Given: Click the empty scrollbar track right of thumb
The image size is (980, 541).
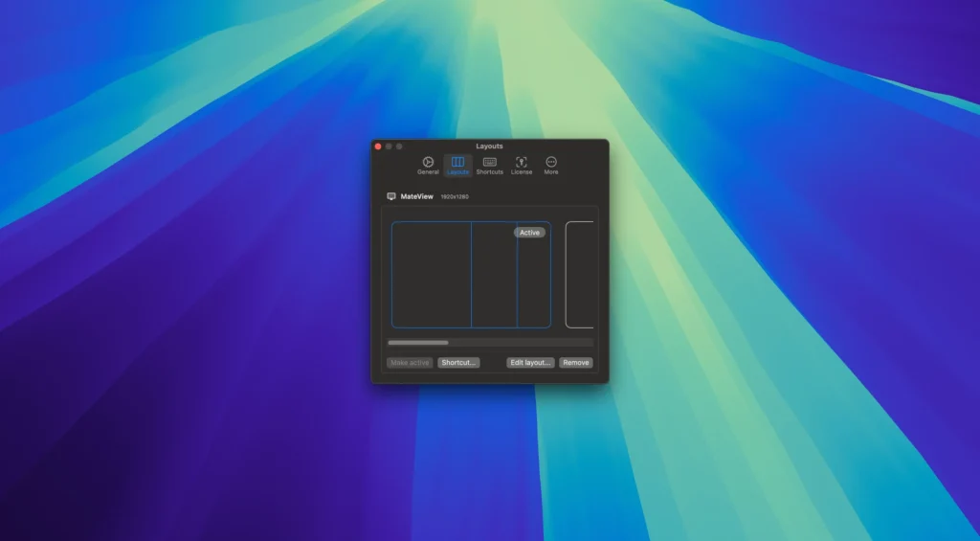Looking at the screenshot, I should click(522, 343).
